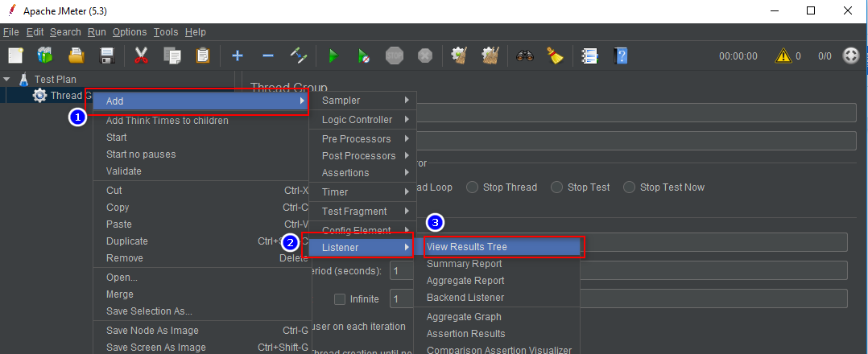This screenshot has height=354, width=868.
Task: Click the Test Plan flask icon
Action: [x=23, y=79]
